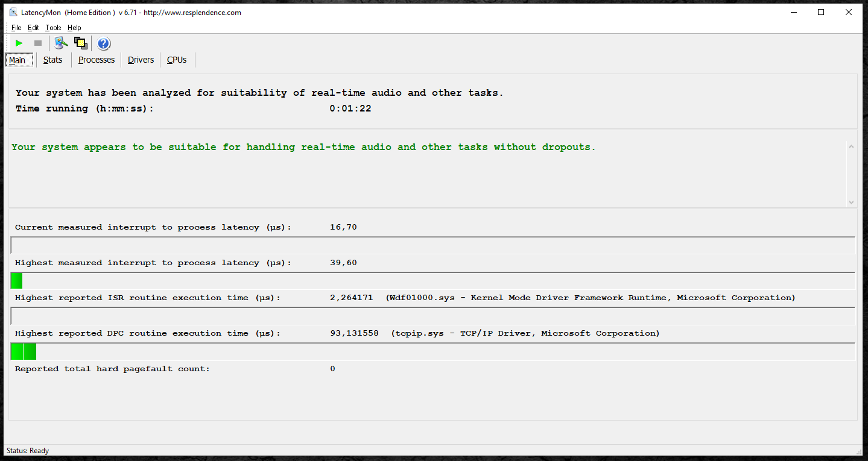The height and width of the screenshot is (461, 868).
Task: Click the Wdf01000.sys ISR driver text
Action: (591, 298)
